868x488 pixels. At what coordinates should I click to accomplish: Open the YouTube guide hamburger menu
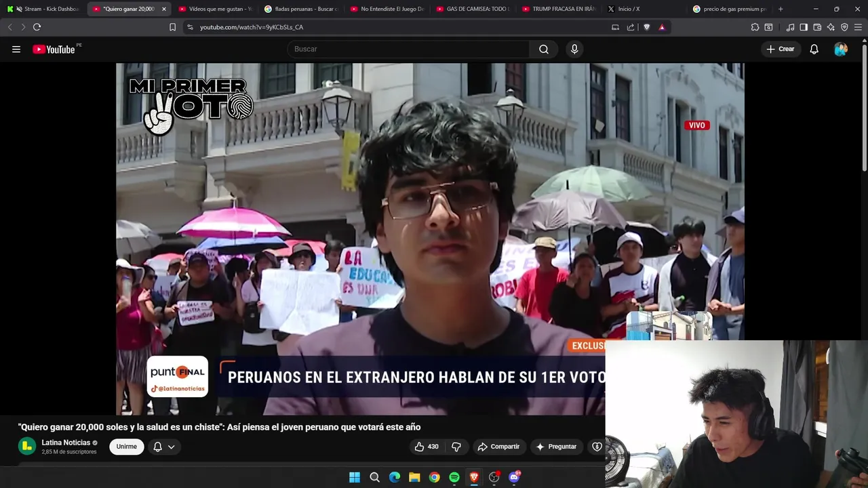point(16,49)
